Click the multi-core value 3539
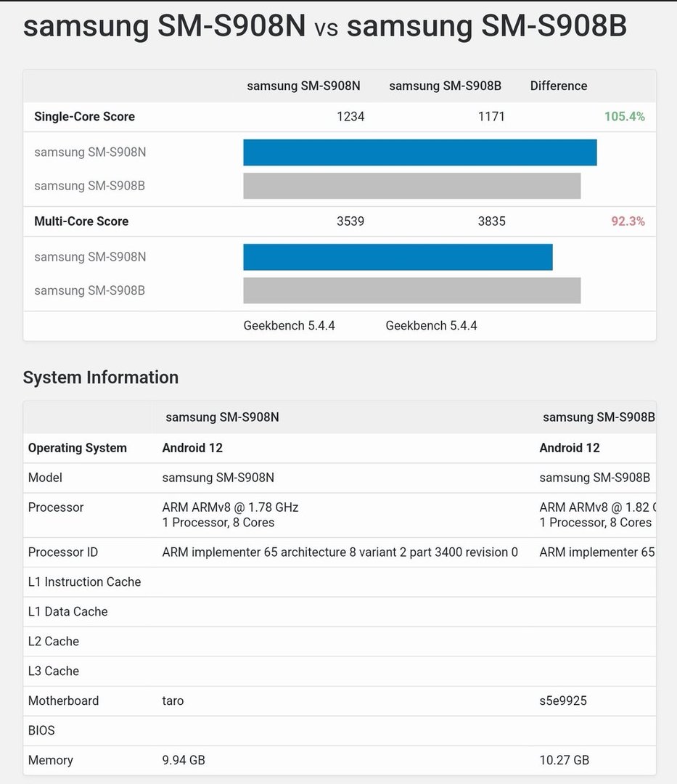Image resolution: width=677 pixels, height=784 pixels. [350, 221]
